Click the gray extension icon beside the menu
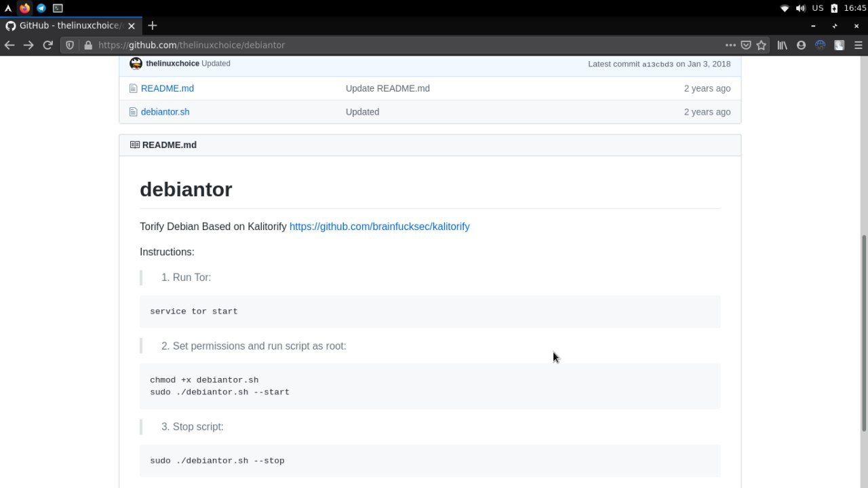 (839, 45)
